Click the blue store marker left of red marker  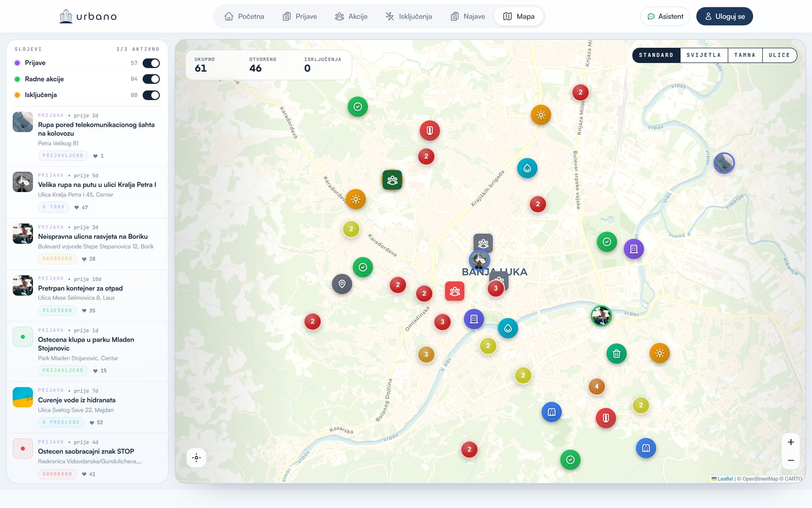552,412
